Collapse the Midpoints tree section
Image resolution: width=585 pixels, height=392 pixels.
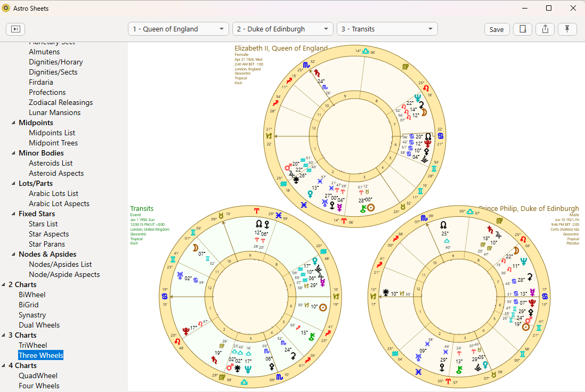pos(13,123)
